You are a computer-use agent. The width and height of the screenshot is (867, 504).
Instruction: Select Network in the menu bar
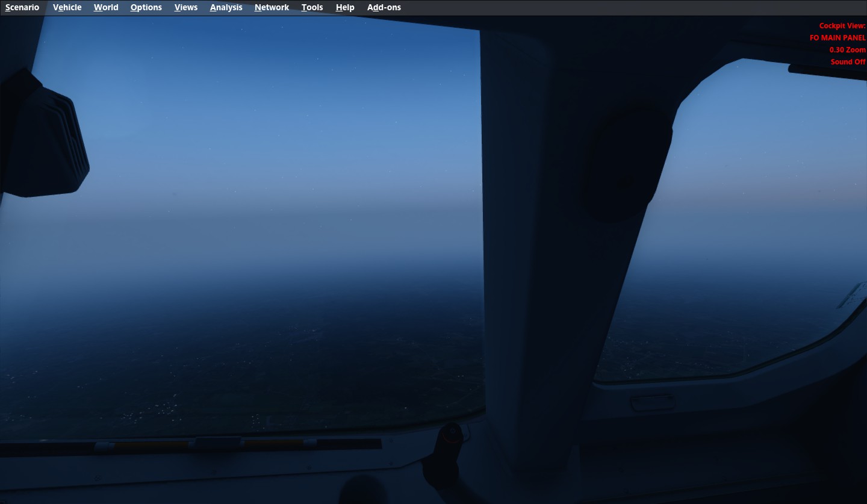(272, 7)
